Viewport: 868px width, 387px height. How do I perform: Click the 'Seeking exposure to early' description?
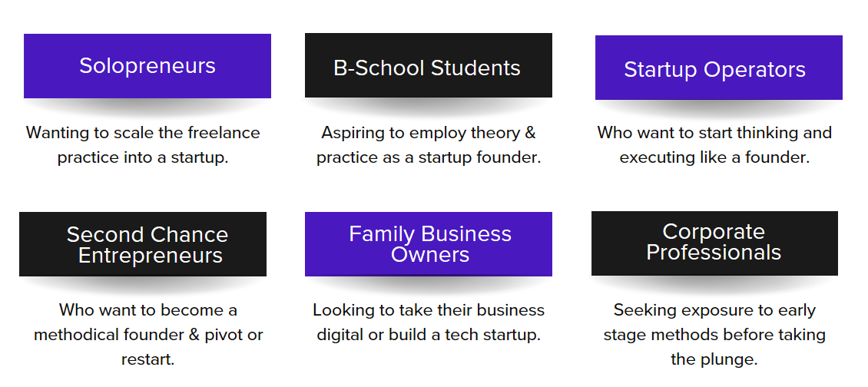pos(714,335)
